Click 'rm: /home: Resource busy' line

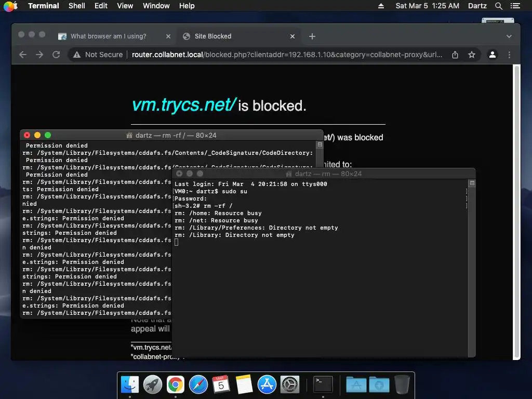[x=218, y=213]
